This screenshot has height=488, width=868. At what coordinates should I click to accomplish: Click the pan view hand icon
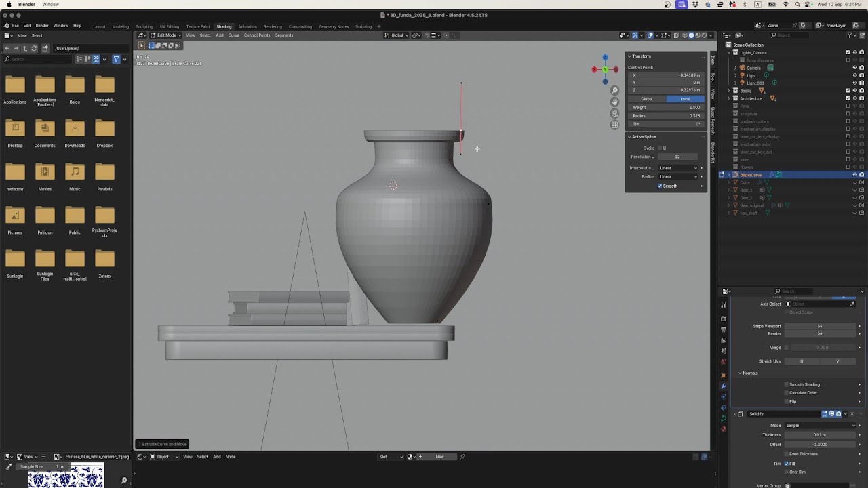point(614,102)
